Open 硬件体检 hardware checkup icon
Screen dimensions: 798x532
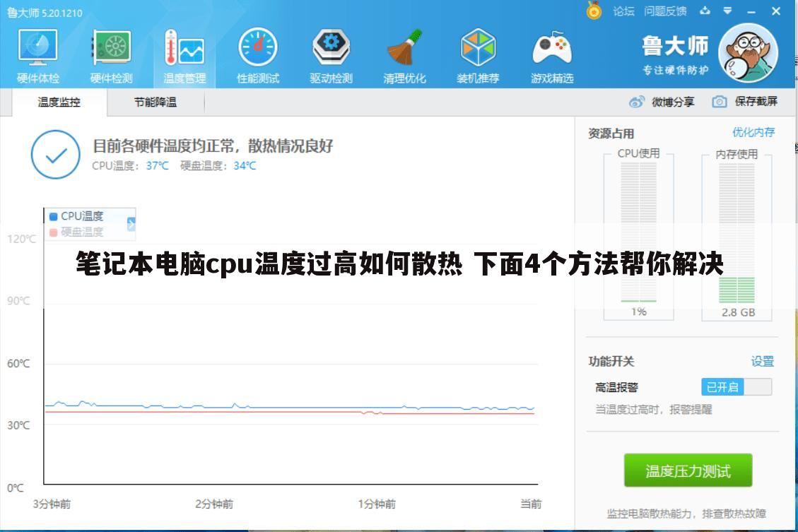tap(38, 55)
